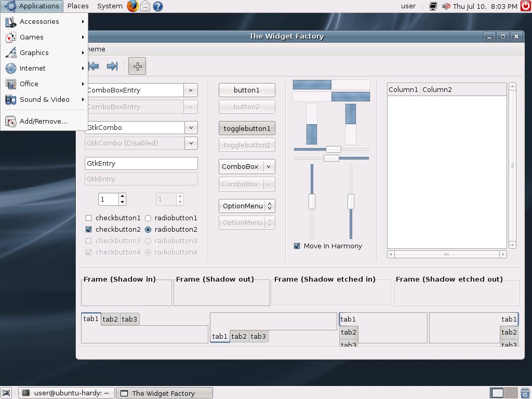The width and height of the screenshot is (532, 399).
Task: Click the Column2 header
Action: [463, 89]
